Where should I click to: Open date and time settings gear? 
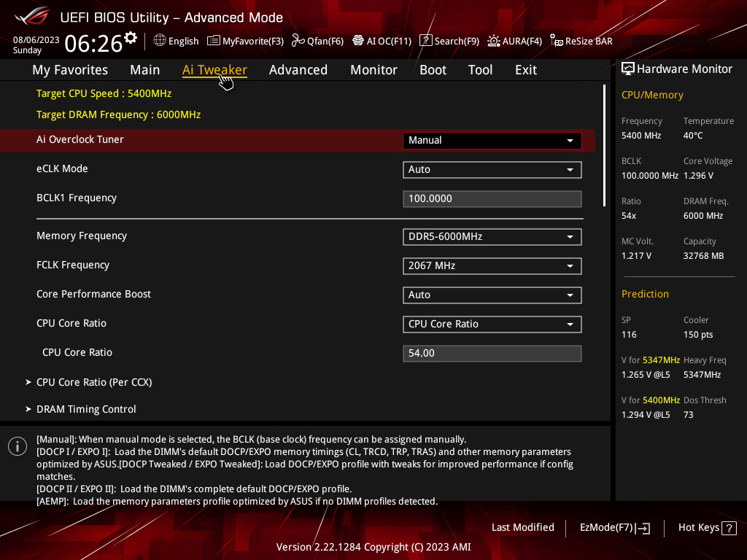click(131, 38)
